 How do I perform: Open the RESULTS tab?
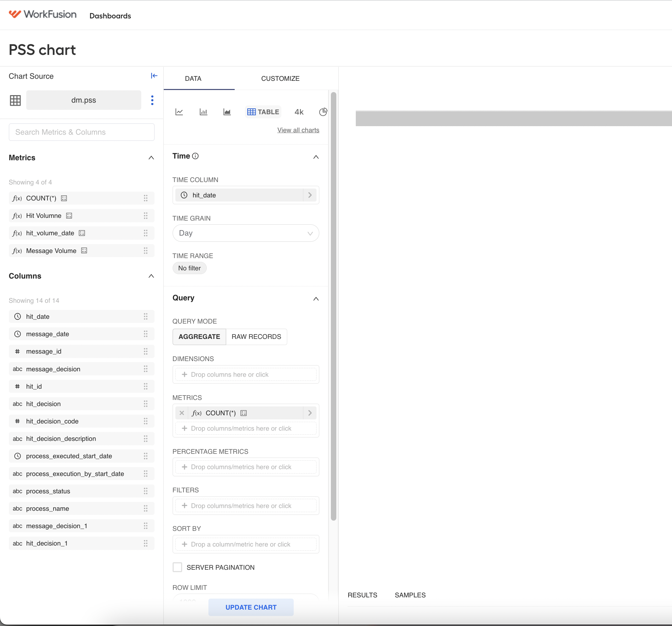(363, 595)
